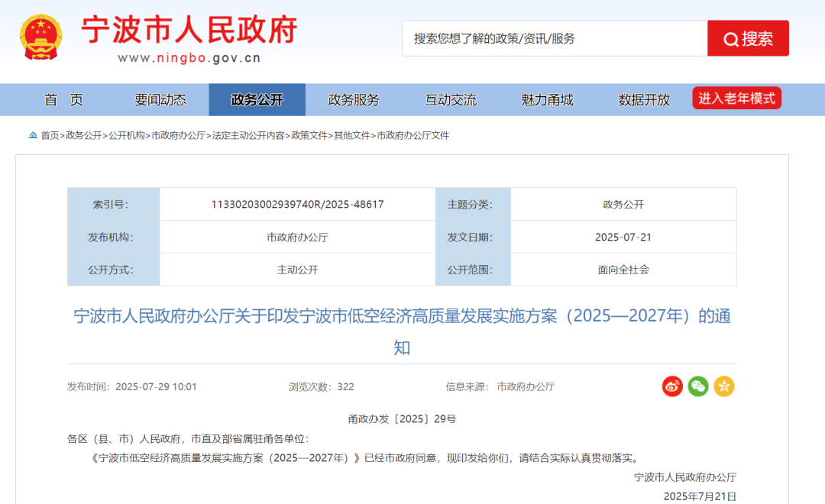Screen dimensions: 825x504
Task: Share the notice to Weibo
Action: pos(672,386)
